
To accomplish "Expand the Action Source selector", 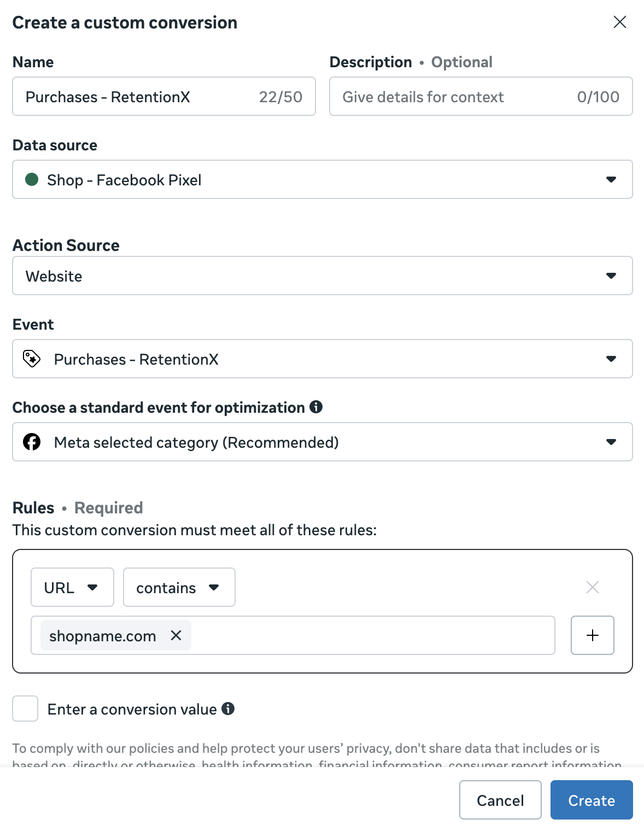I will pyautogui.click(x=612, y=276).
